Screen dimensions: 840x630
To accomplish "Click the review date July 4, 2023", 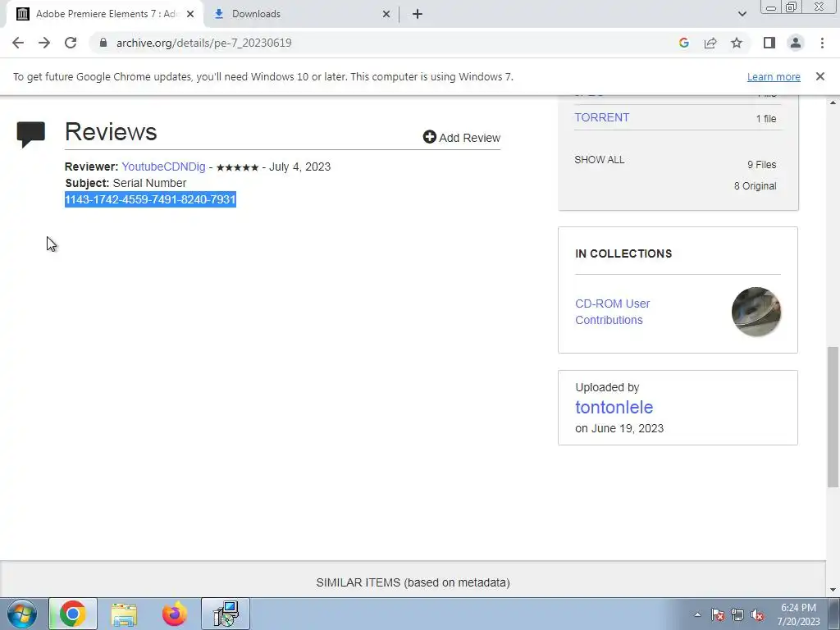I will click(x=299, y=167).
